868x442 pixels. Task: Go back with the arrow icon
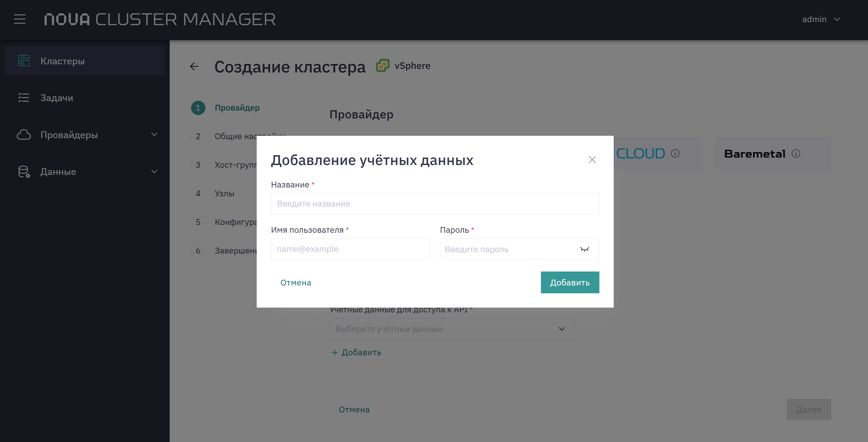point(194,66)
